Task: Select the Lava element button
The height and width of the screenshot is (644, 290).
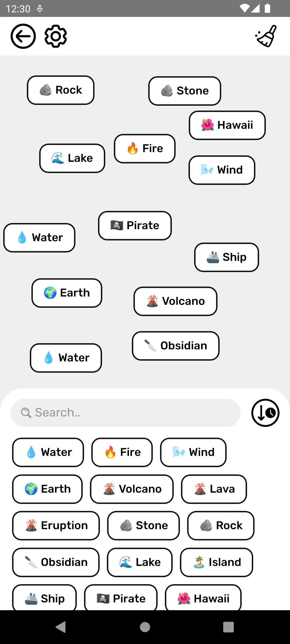Action: tap(214, 489)
